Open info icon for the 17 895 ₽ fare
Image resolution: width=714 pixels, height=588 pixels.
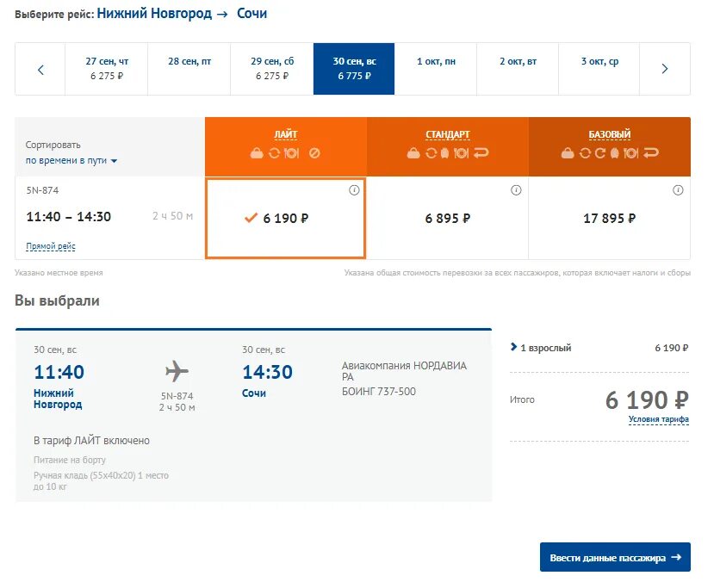click(678, 190)
